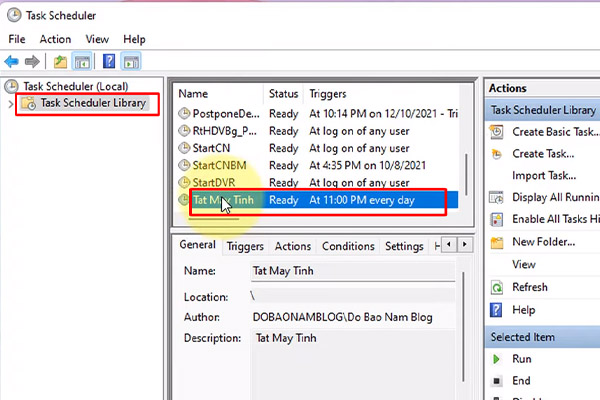Click the clock icon beside StartCN task
Viewport: 600px width, 400px height.
coord(184,148)
